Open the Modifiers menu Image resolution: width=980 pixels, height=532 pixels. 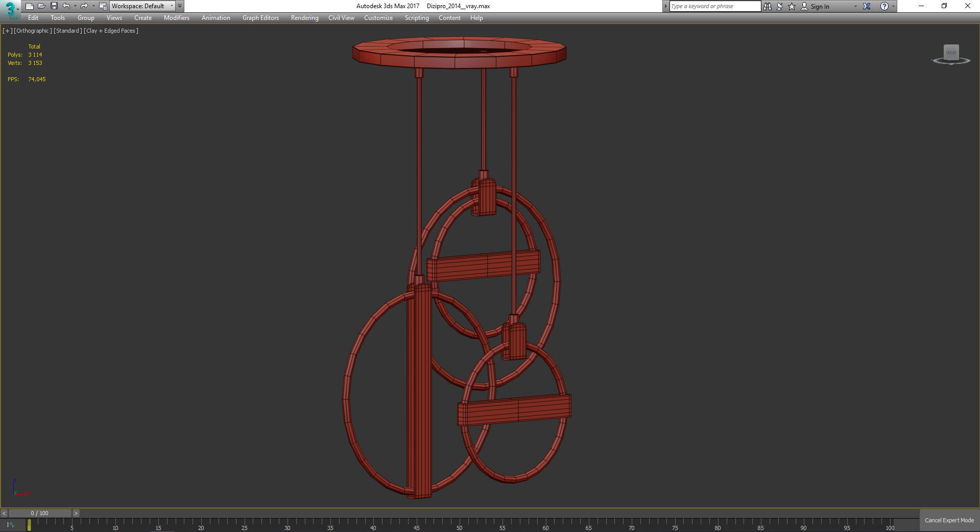pyautogui.click(x=177, y=18)
